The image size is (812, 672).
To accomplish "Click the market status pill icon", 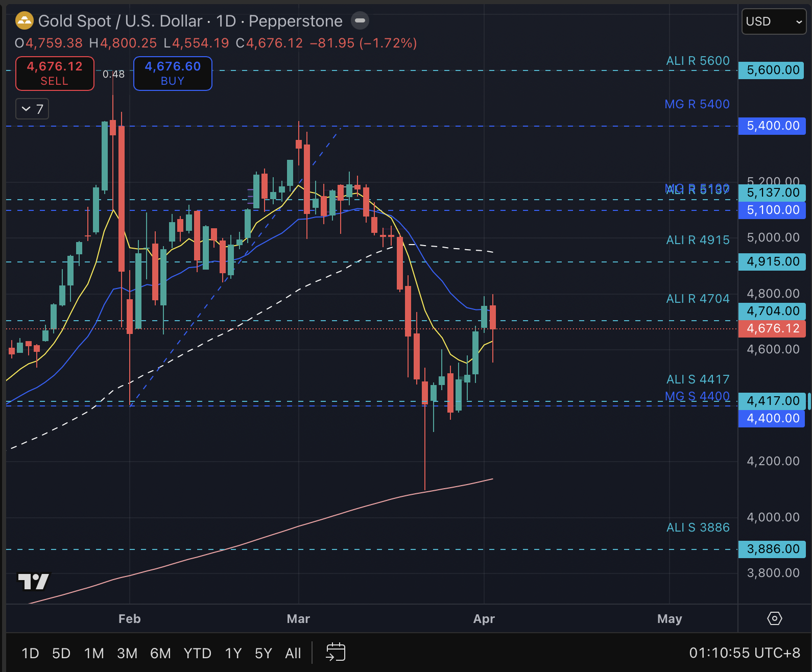I will coord(360,21).
